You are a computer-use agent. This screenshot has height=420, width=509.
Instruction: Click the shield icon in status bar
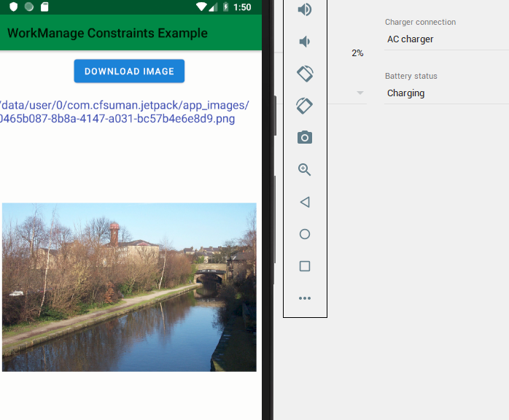(13, 7)
